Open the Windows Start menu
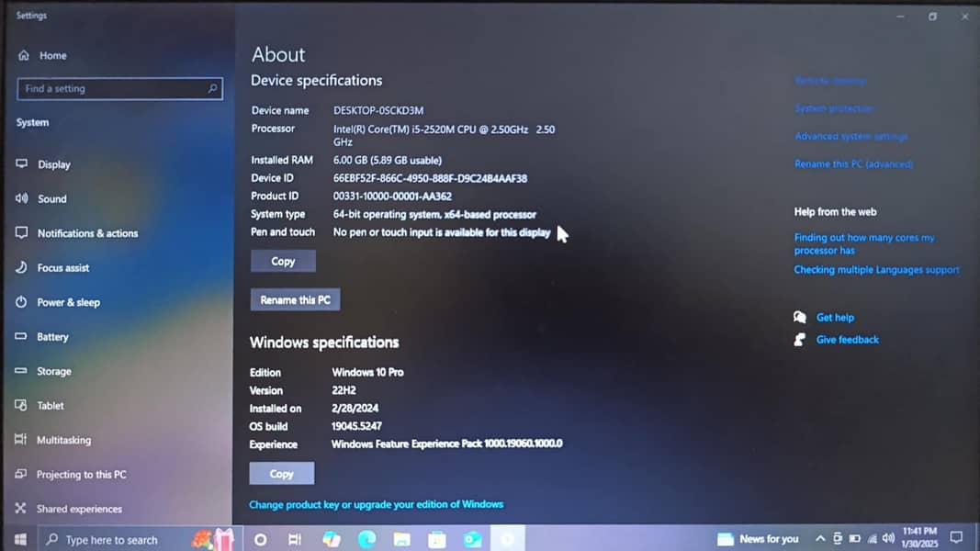980x551 pixels. pyautogui.click(x=20, y=539)
